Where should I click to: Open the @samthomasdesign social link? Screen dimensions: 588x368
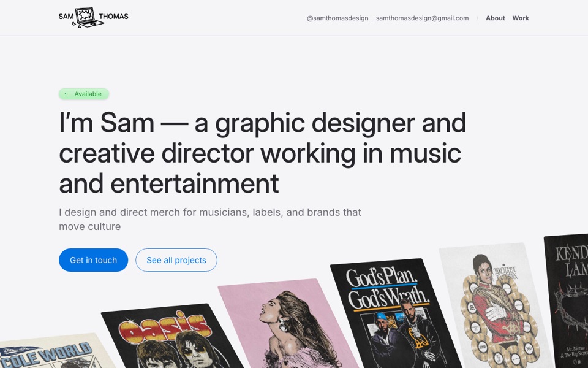coord(337,18)
